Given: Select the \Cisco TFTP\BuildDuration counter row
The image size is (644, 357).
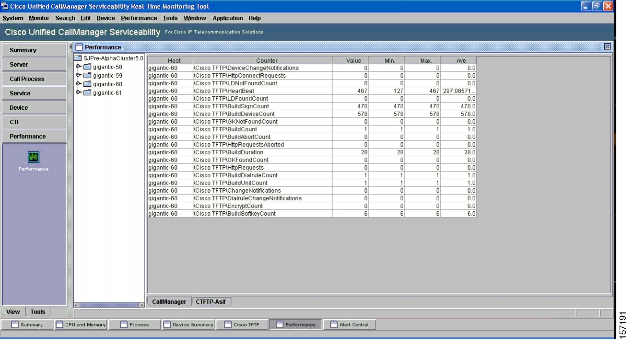Looking at the screenshot, I should coord(312,152).
